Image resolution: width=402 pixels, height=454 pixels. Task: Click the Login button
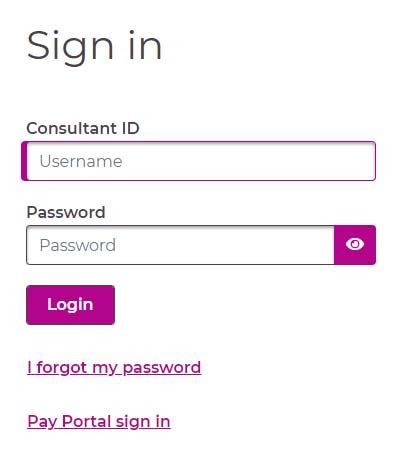click(70, 305)
